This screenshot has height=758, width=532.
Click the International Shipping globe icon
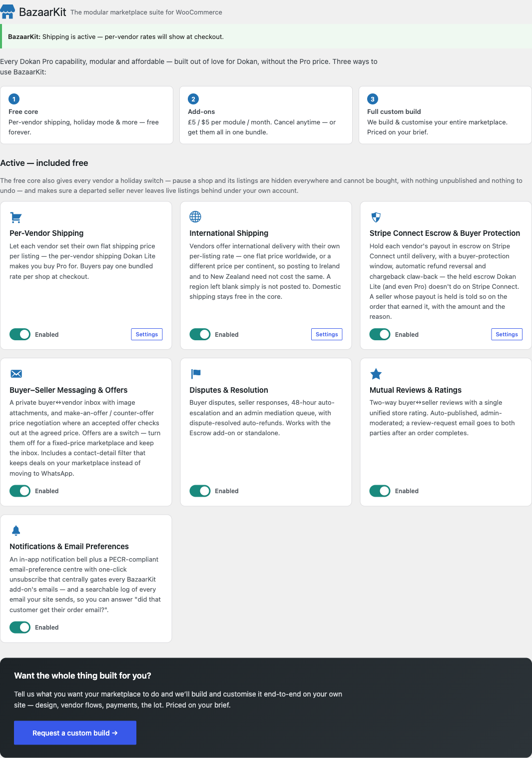click(195, 216)
